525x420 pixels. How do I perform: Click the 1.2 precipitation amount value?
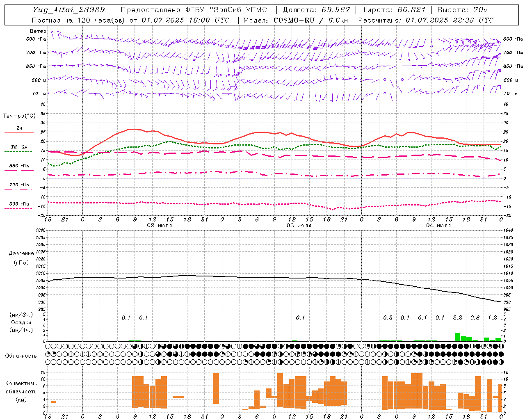[x=492, y=317]
